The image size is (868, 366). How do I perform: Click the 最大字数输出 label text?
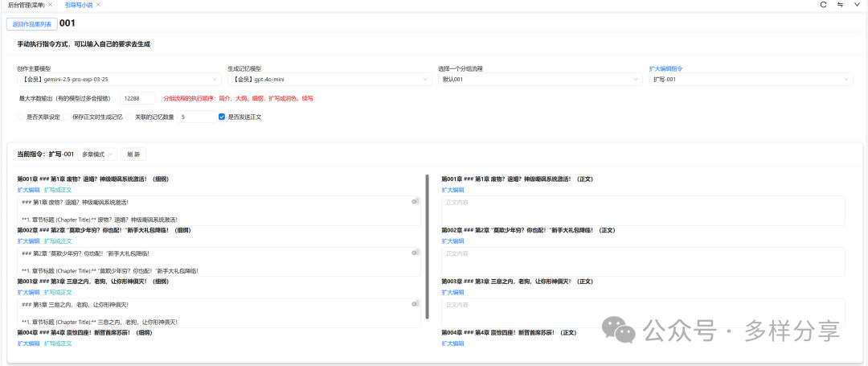[65, 99]
